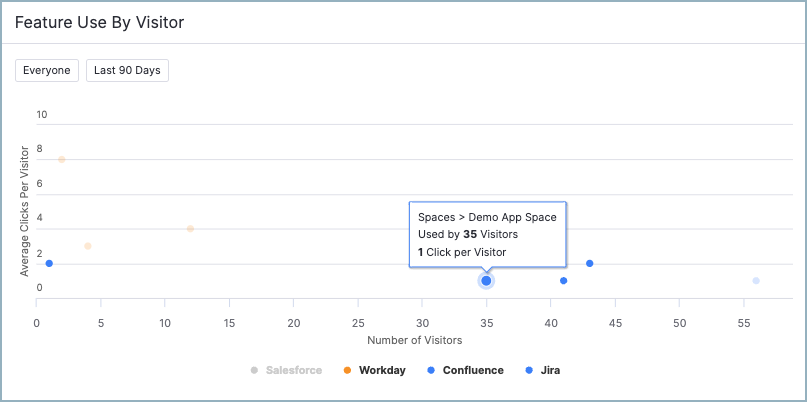Select the faded orange point at 8 average clicks
Screen dimensions: 807x402
point(62,160)
